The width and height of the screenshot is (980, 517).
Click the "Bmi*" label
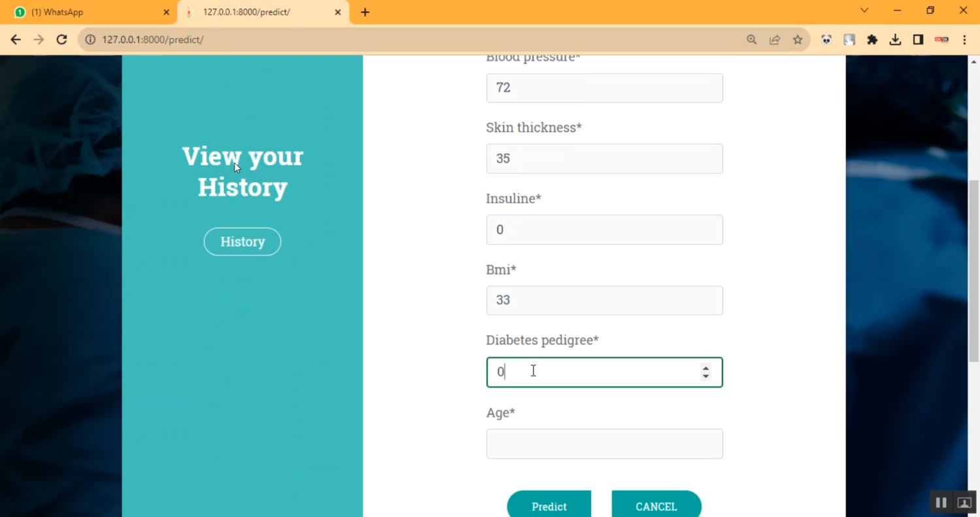pos(501,269)
